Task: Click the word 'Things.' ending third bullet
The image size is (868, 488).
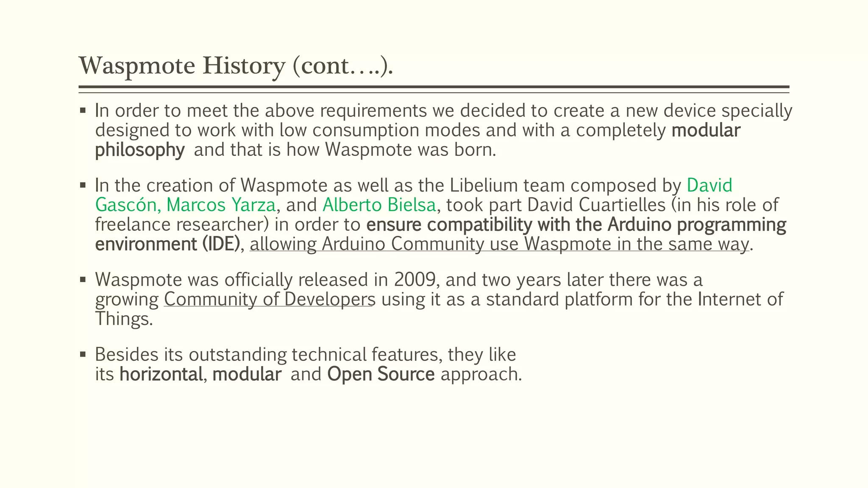Action: click(123, 319)
